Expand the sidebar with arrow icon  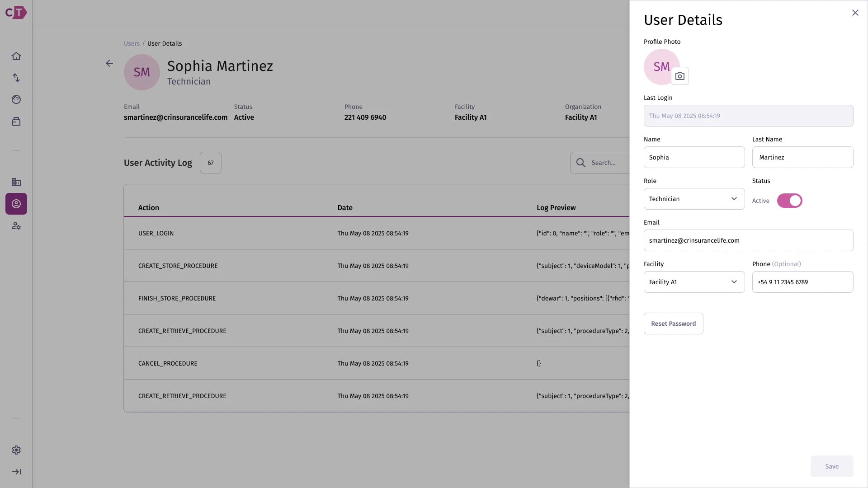point(16,472)
